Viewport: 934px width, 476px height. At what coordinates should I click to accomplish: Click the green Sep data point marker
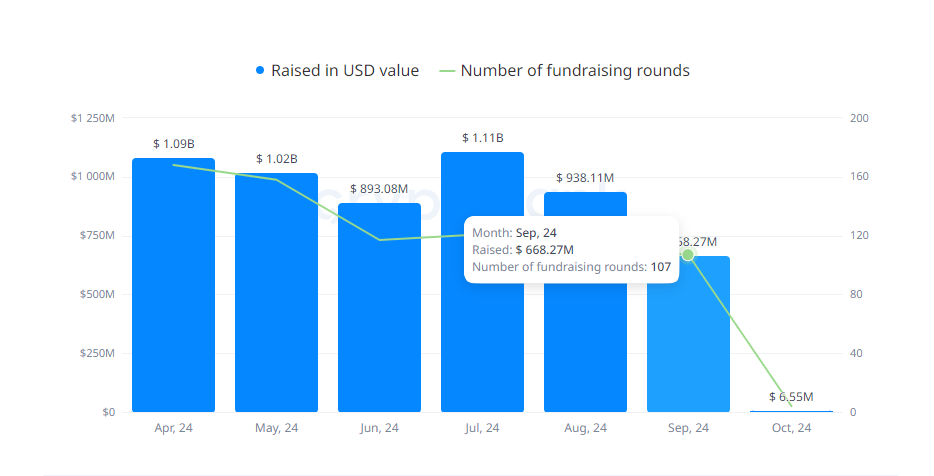pos(688,256)
